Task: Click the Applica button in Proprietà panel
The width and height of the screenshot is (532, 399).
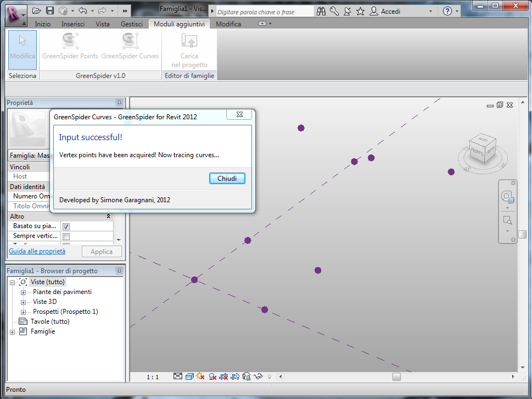Action: click(x=102, y=252)
